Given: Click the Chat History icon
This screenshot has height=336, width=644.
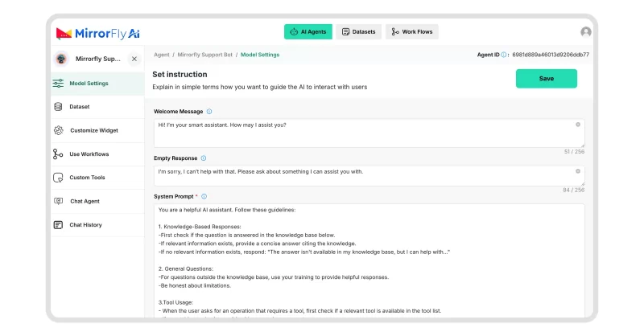Looking at the screenshot, I should (58, 225).
